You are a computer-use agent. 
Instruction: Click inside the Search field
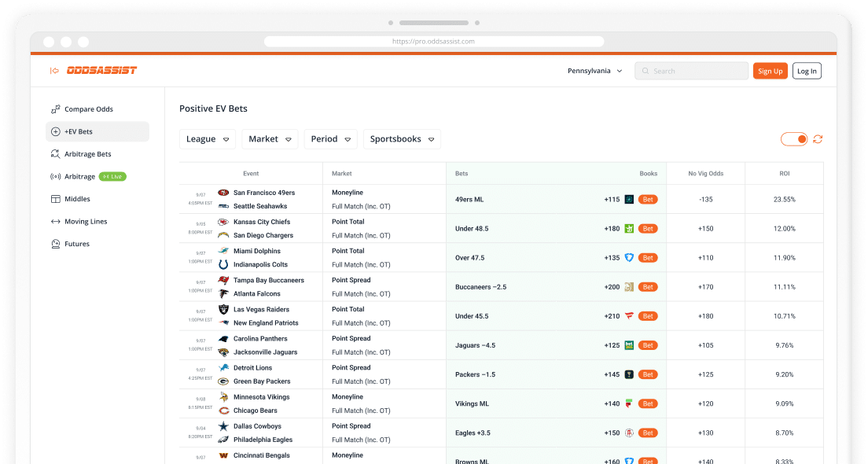(690, 70)
